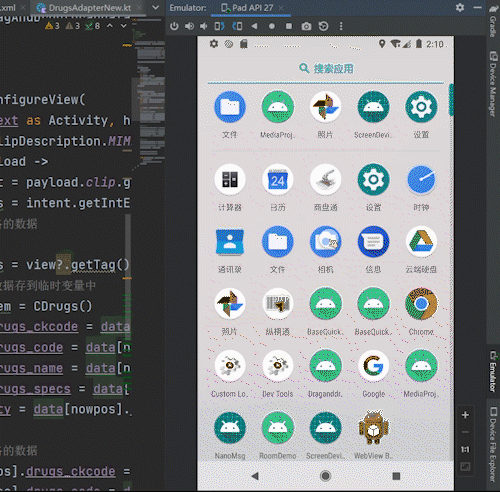Open emulator extended controls menu
This screenshot has width=500, height=492.
[341, 26]
